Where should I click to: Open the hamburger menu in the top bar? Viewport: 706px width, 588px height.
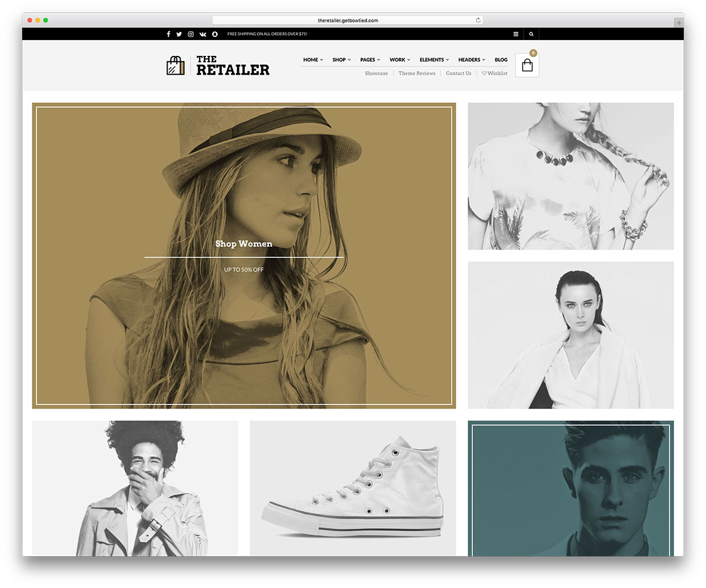pyautogui.click(x=516, y=34)
